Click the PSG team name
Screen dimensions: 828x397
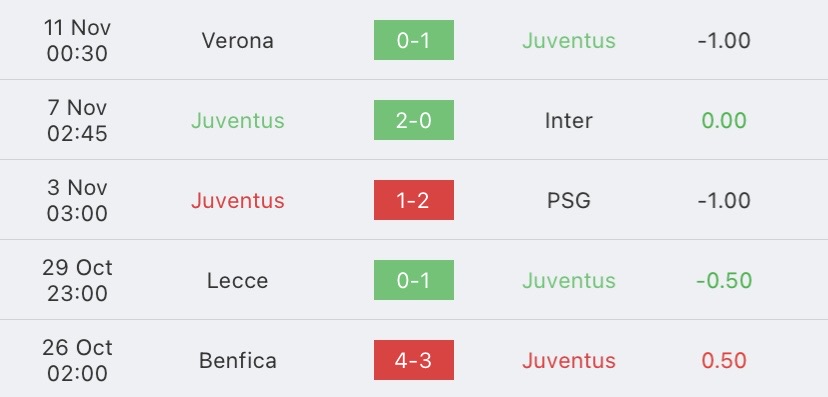569,201
